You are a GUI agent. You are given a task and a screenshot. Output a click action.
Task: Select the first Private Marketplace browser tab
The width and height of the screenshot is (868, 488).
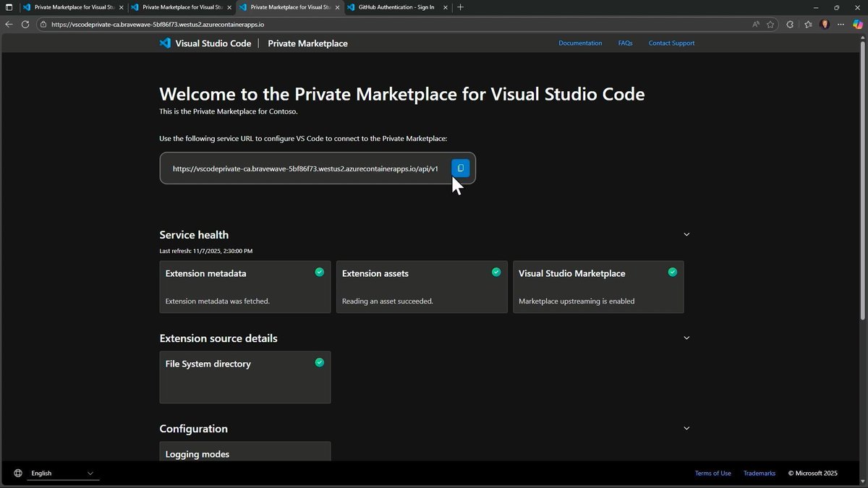[72, 7]
